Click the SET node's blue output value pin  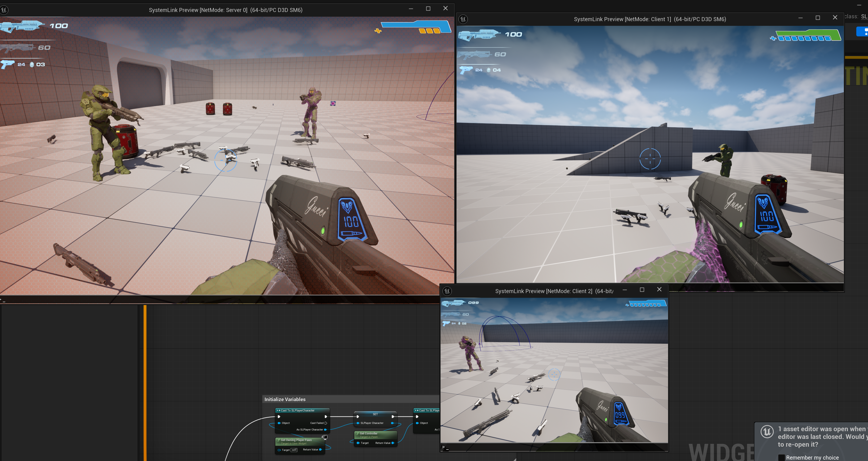[392, 423]
